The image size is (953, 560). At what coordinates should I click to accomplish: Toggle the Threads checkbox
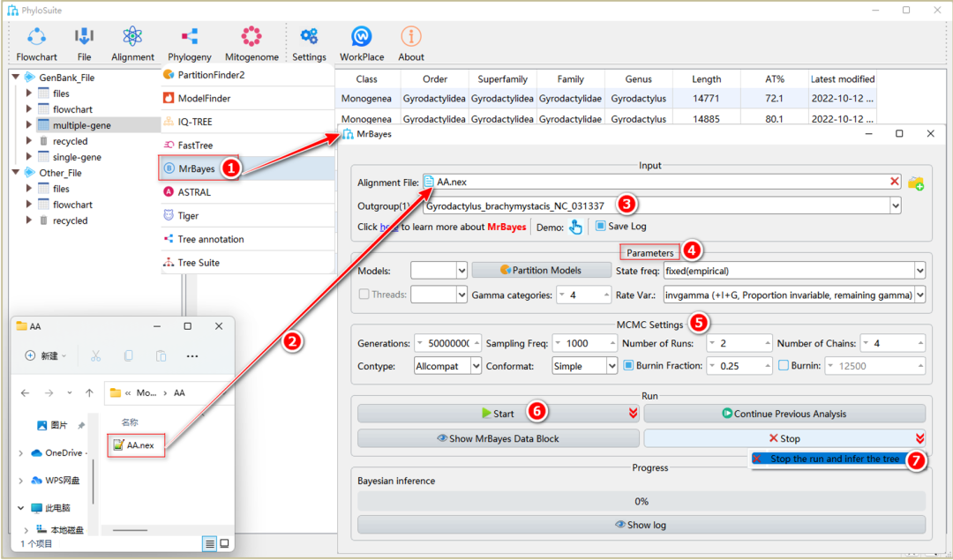(364, 295)
